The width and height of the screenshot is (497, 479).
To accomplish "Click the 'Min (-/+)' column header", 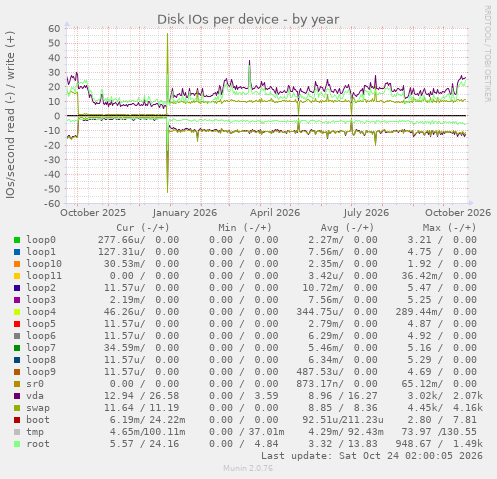I will pyautogui.click(x=245, y=228).
